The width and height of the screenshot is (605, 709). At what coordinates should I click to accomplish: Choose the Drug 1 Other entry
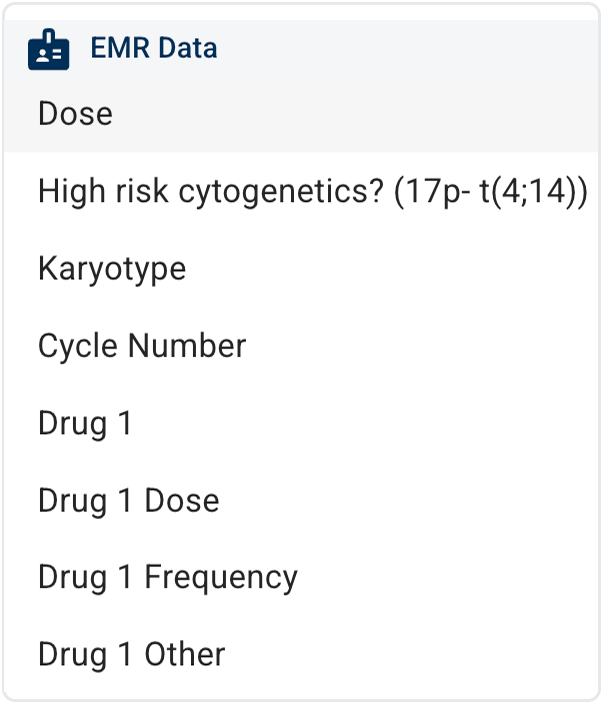point(131,654)
